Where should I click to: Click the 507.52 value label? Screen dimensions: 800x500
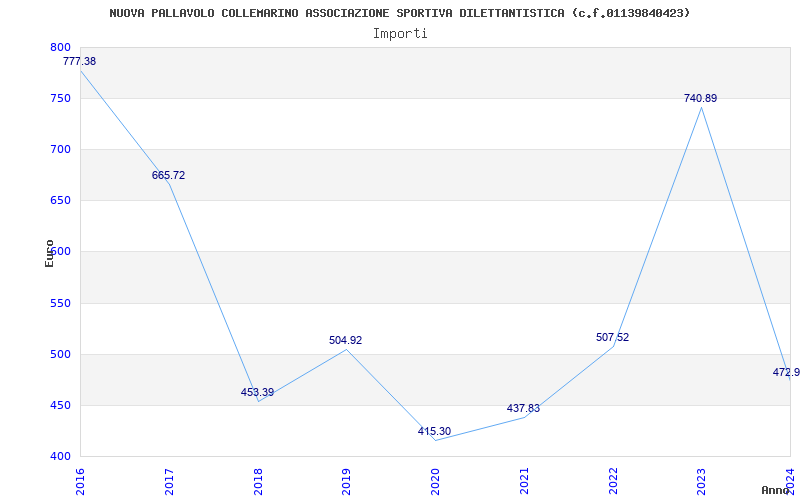(x=612, y=337)
